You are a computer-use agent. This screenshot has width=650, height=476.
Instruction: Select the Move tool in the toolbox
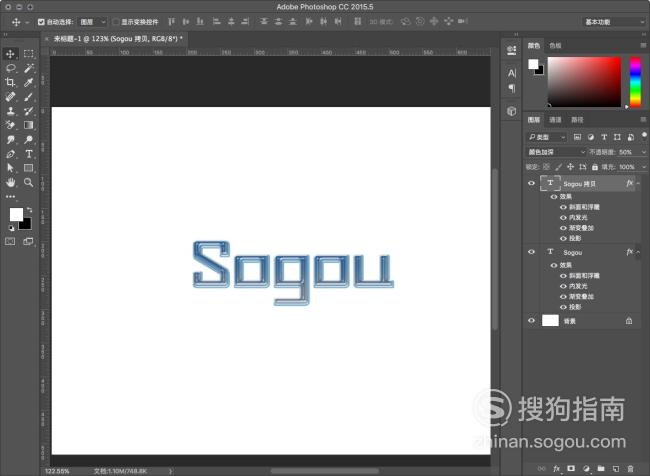pos(10,54)
